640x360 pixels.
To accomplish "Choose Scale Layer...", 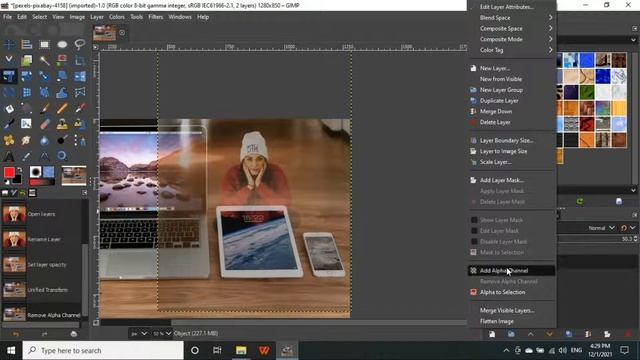I will (512, 162).
